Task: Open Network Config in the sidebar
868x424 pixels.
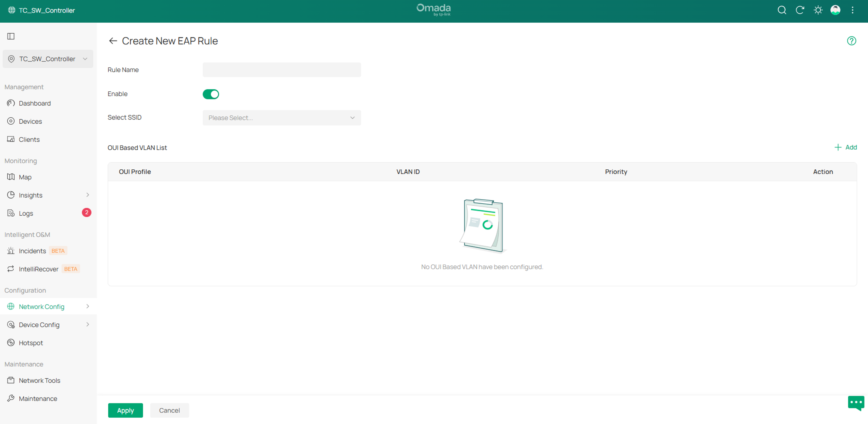Action: (x=48, y=306)
